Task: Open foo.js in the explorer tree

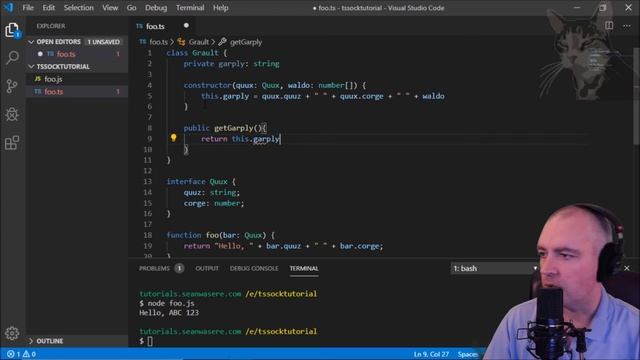Action: click(x=78, y=79)
